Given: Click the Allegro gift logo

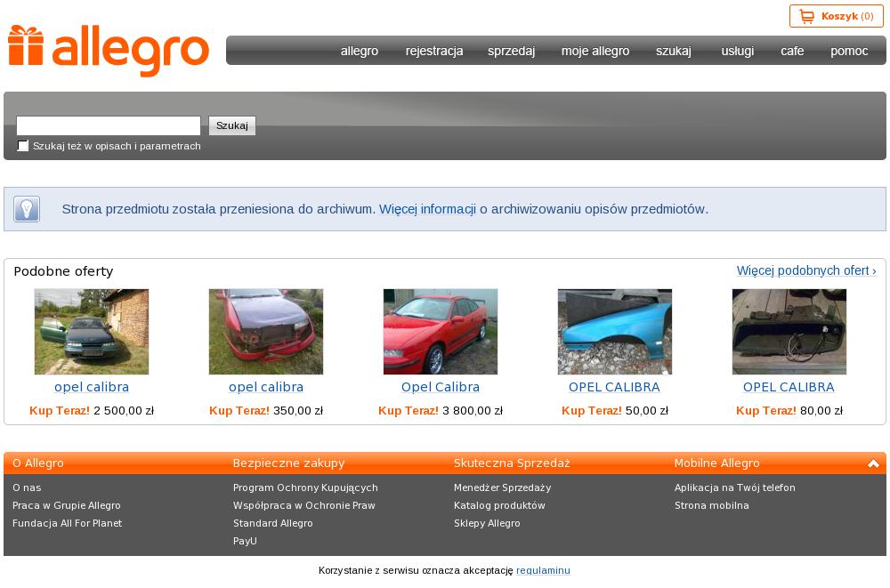Looking at the screenshot, I should point(108,51).
